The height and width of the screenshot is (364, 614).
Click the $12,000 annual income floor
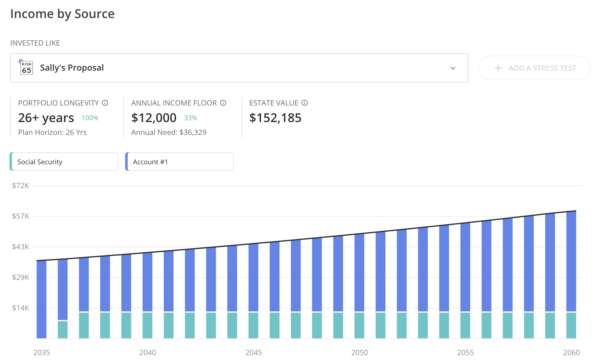pos(154,118)
